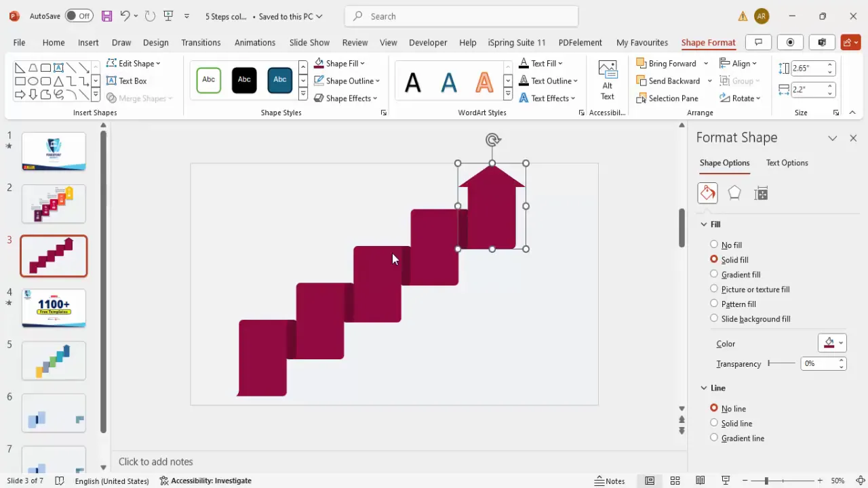Click the Accessibility: Investigate status item
This screenshot has height=488, width=868.
pos(205,481)
